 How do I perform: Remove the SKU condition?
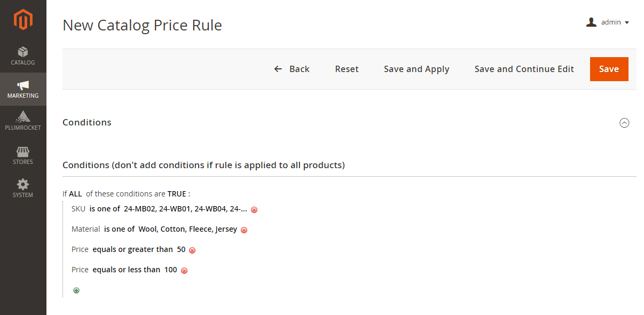254,210
